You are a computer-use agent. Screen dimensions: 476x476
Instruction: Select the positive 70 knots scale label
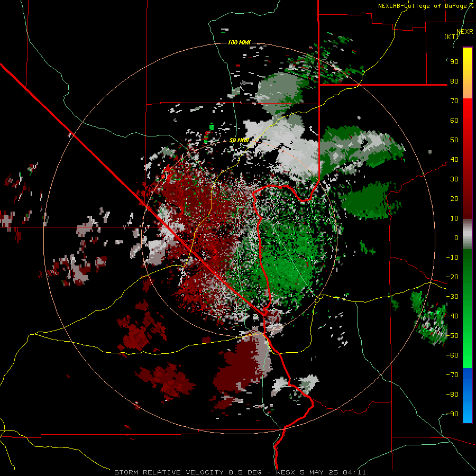pyautogui.click(x=454, y=101)
